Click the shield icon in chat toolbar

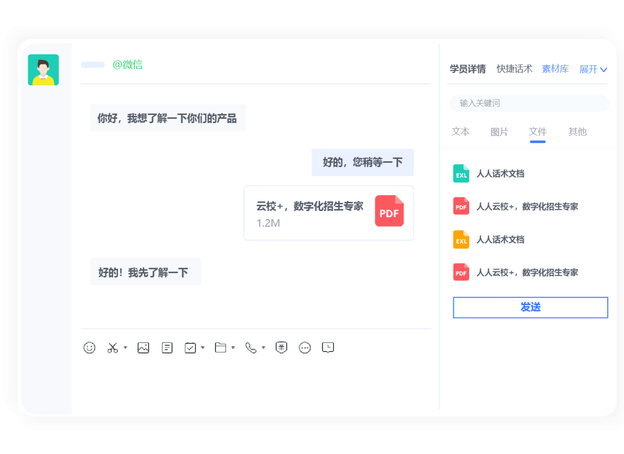coord(281,348)
